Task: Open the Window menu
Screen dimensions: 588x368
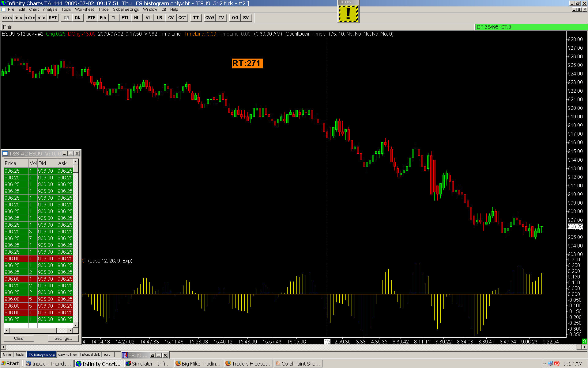Action: pos(150,10)
